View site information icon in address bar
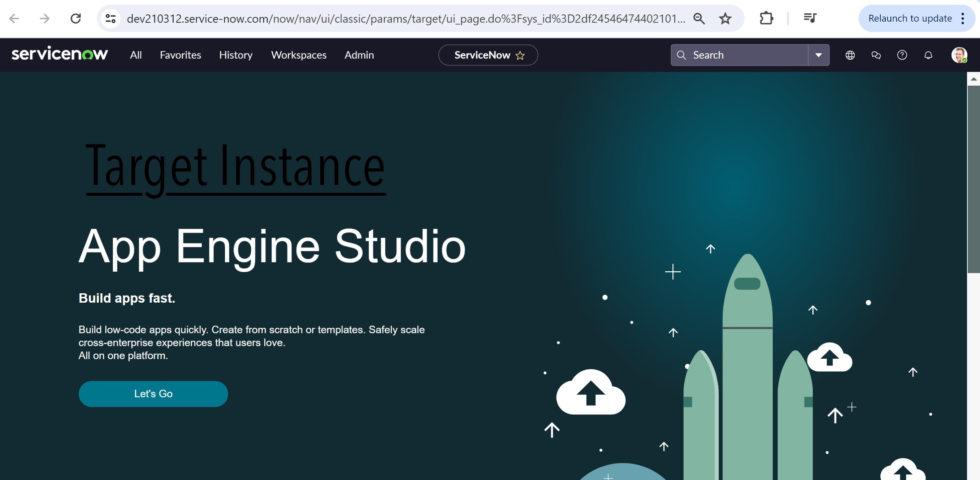Screen dimensions: 980x480 coord(110,18)
